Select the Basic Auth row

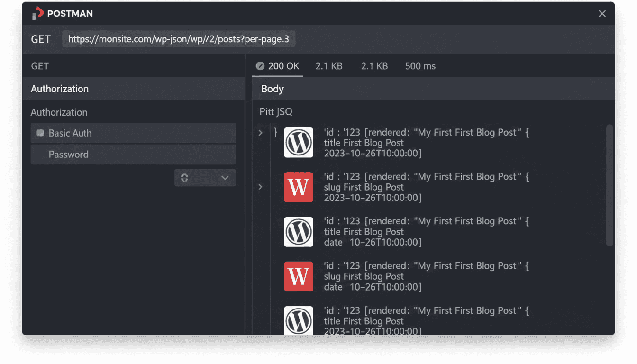tap(133, 133)
